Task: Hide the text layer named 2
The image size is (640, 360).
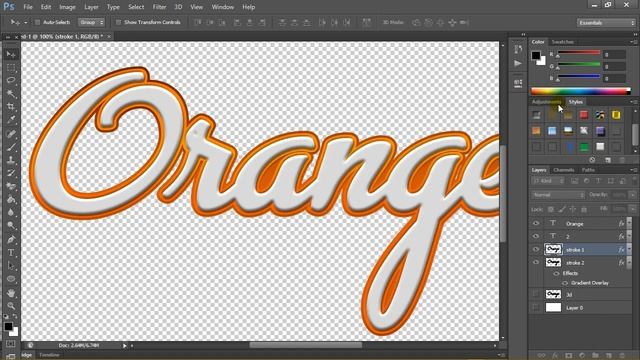Action: pos(536,236)
